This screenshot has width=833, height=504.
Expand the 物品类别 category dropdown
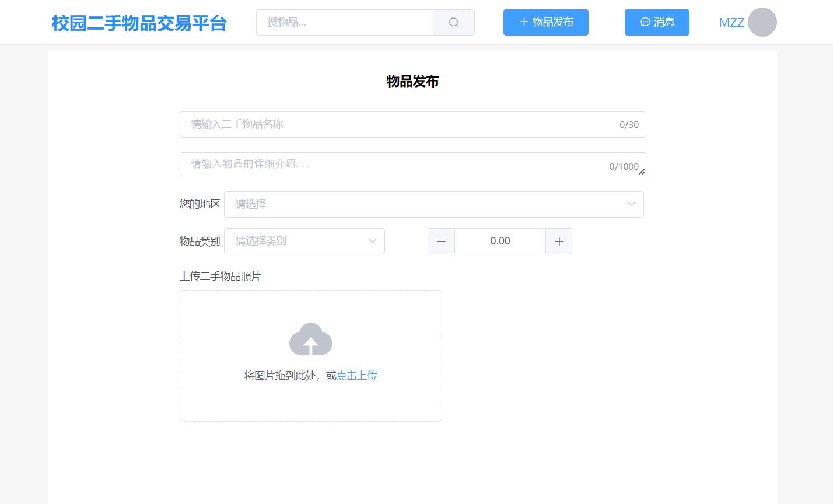(304, 241)
